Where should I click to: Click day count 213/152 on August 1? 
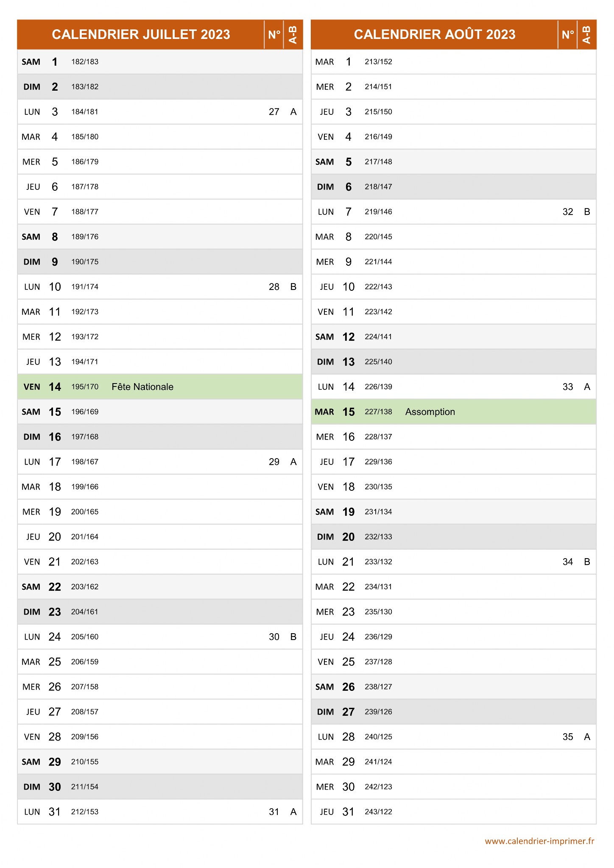click(378, 62)
